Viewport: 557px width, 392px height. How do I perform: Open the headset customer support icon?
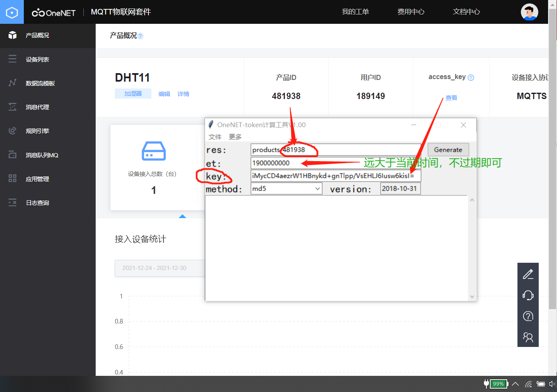point(528,295)
